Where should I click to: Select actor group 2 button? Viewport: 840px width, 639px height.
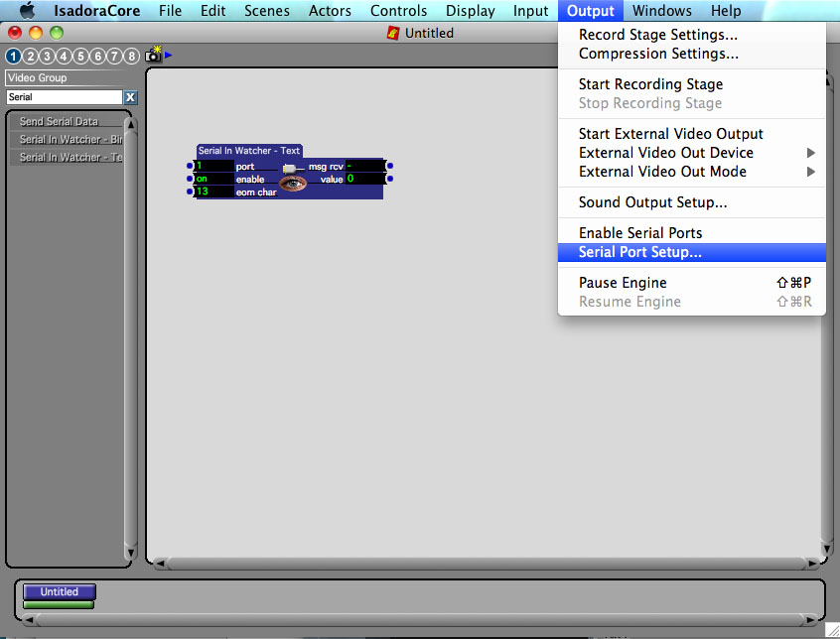click(x=31, y=56)
